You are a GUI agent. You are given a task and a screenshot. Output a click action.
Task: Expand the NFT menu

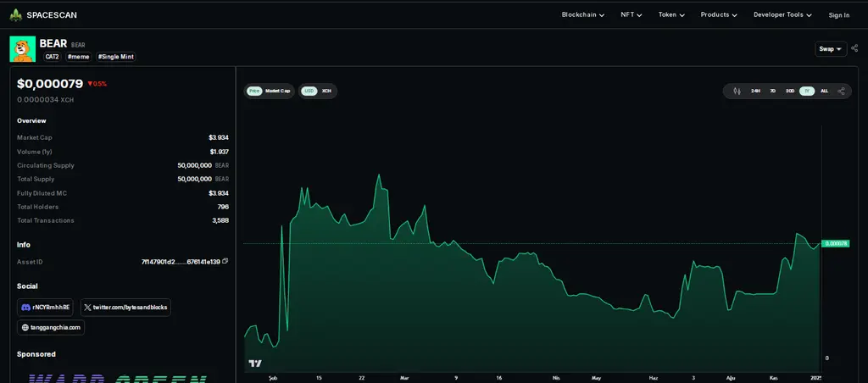coord(631,15)
